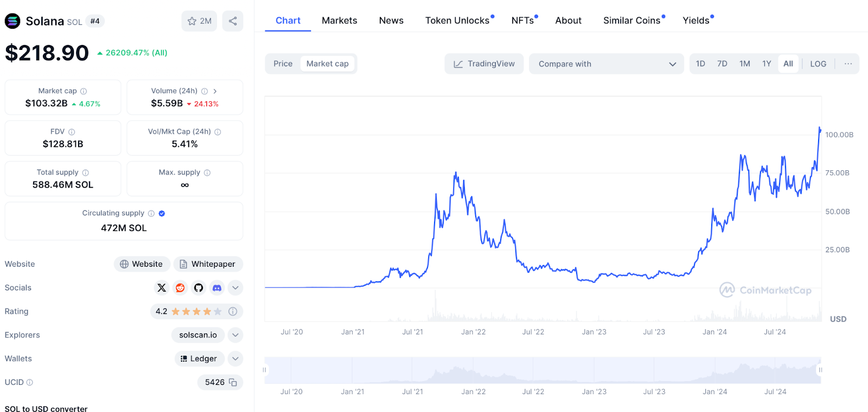Screen dimensions: 868x412
Task: Open the solscan.io explorer
Action: pos(198,335)
